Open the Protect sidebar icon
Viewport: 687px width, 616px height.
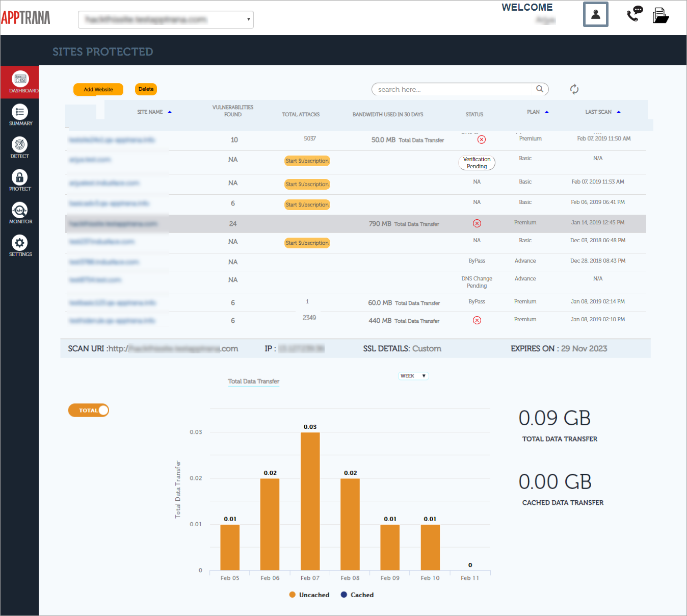20,180
